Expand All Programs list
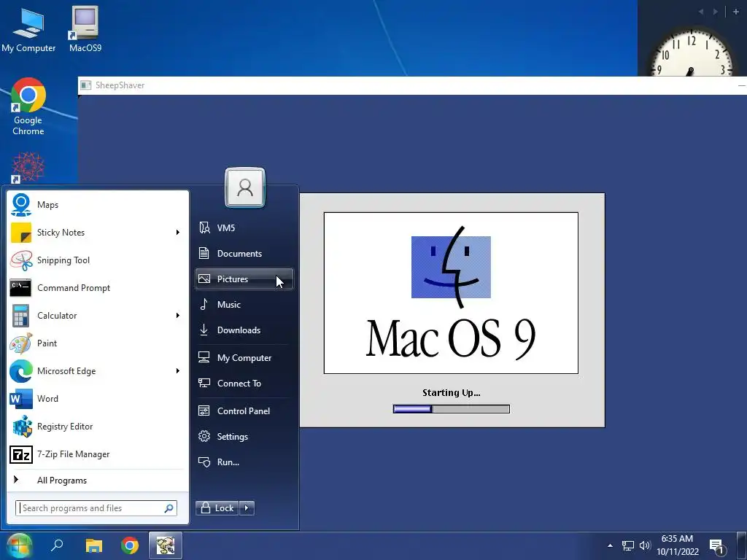This screenshot has height=560, width=747. tap(98, 480)
